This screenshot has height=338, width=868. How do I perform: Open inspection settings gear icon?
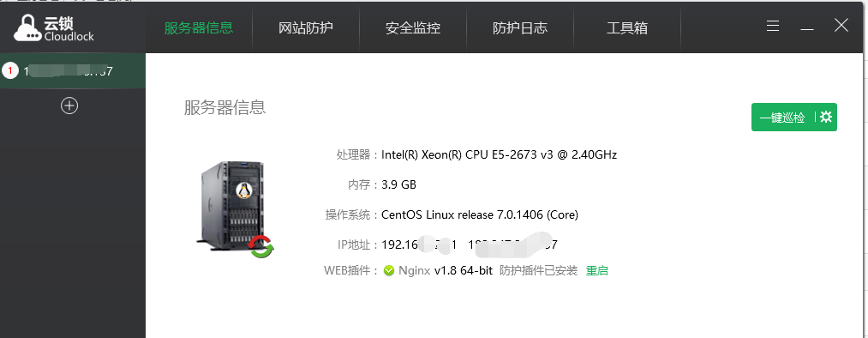point(826,117)
